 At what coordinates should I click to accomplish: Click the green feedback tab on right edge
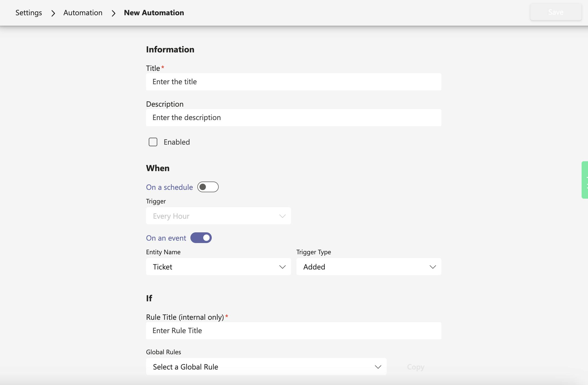pyautogui.click(x=585, y=180)
